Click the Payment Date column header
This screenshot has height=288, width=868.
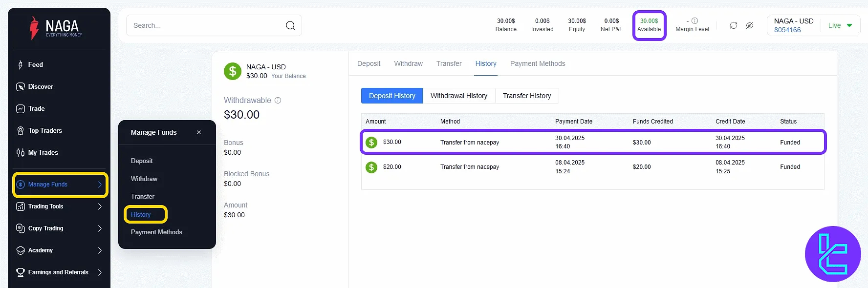tap(574, 122)
